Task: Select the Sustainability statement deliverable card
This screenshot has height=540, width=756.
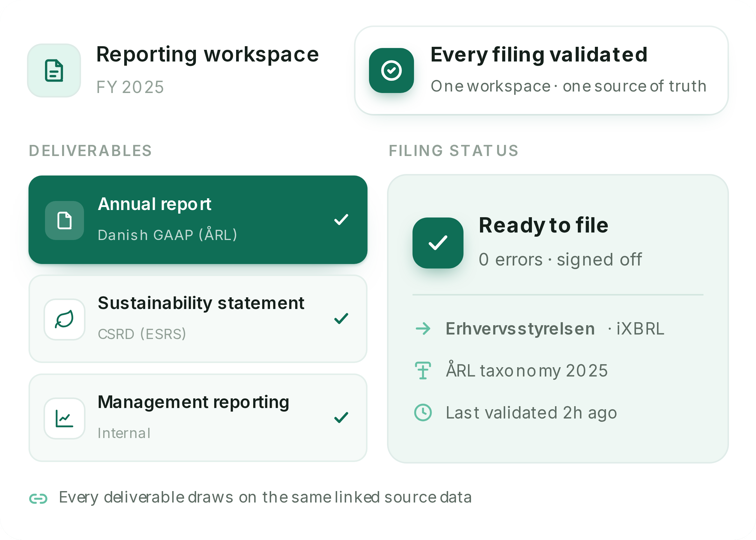Action: click(x=198, y=319)
